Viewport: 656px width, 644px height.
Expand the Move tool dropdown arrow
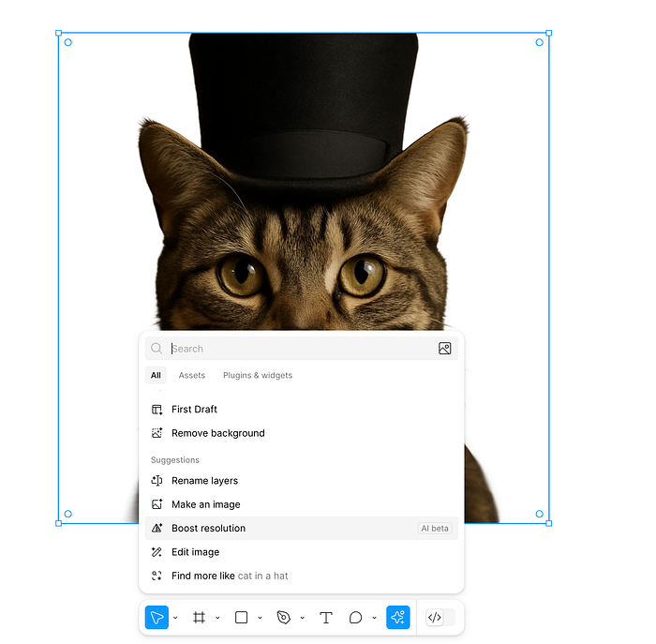click(175, 619)
